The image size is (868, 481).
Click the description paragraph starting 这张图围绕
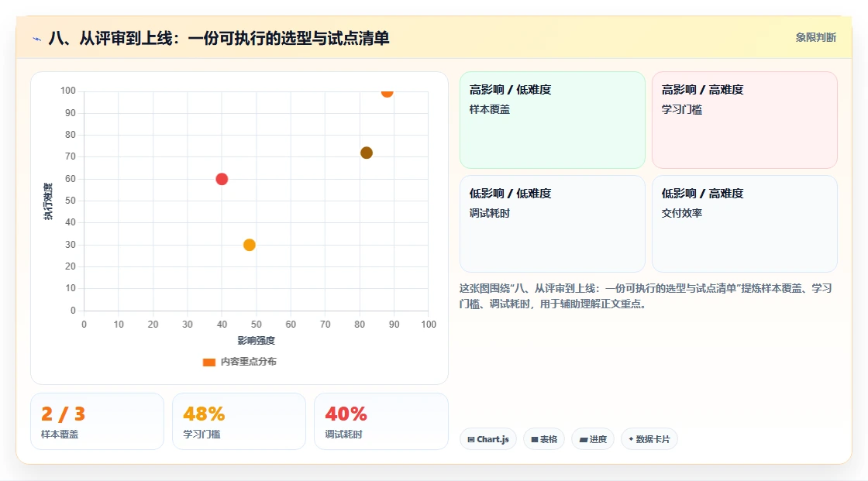tap(646, 296)
